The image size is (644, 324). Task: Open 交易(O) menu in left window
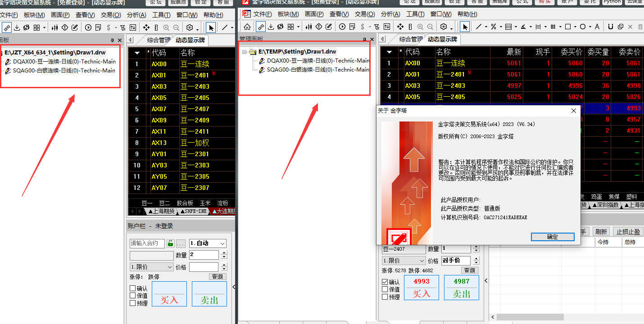[x=111, y=15]
